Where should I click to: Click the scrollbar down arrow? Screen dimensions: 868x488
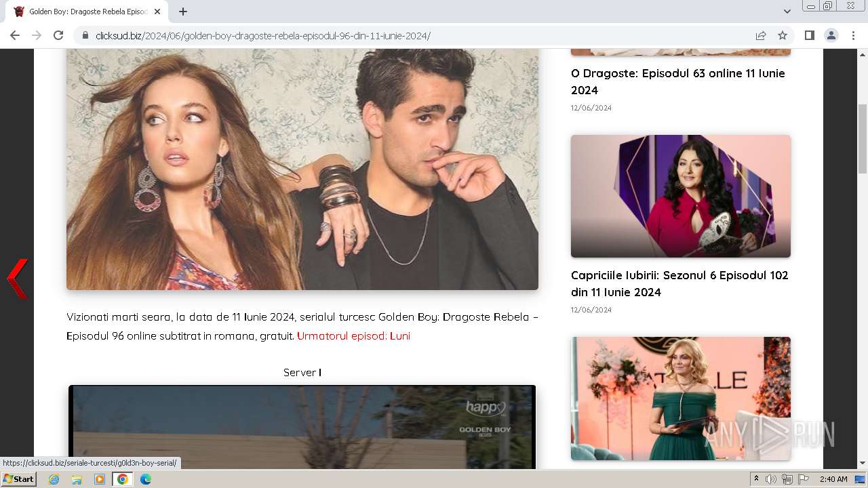[863, 464]
